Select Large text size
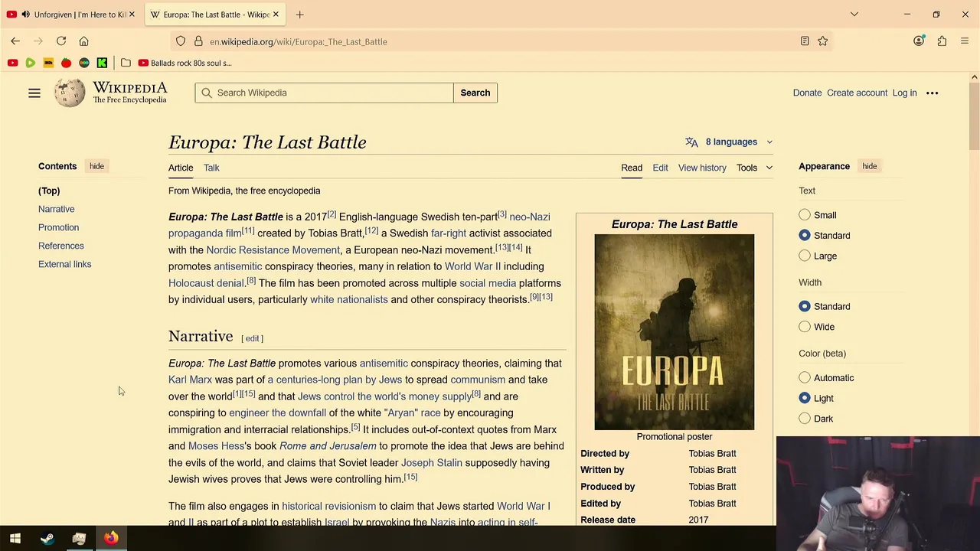 coord(805,256)
